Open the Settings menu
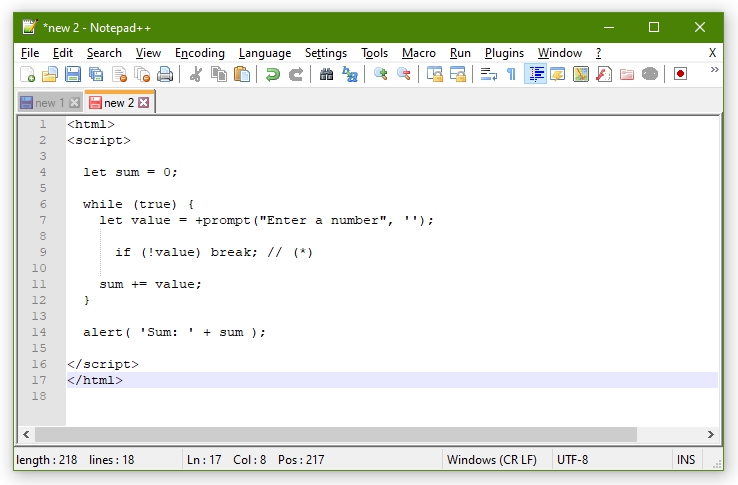Screen dimensions: 738x485 326,53
